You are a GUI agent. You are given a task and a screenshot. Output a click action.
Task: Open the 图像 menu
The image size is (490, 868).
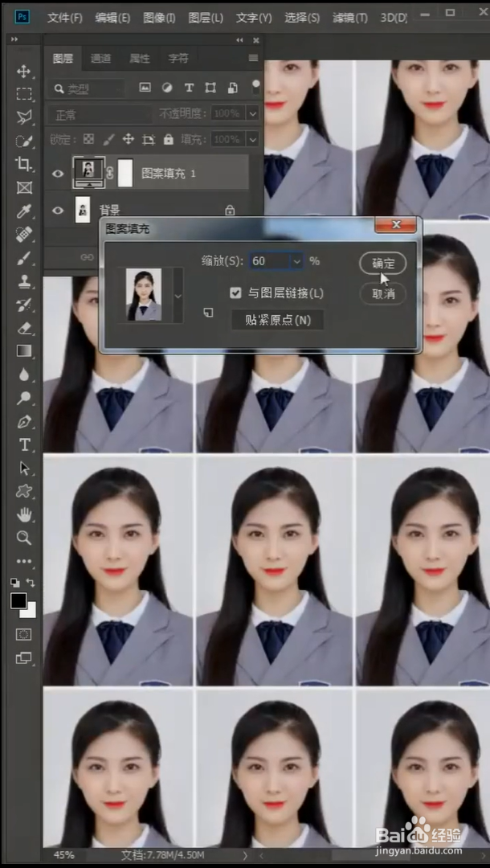point(159,18)
